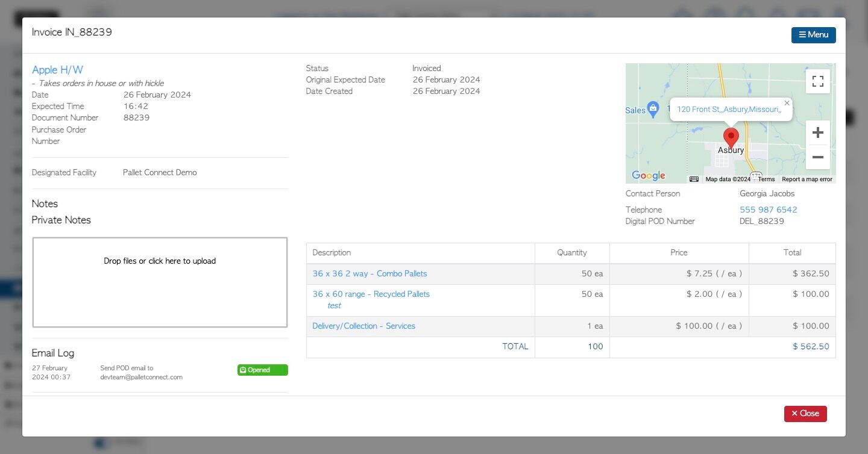Click the email 'devteam@palletconnect.com' in Email Log
Viewport: 868px width, 454px height.
point(141,378)
